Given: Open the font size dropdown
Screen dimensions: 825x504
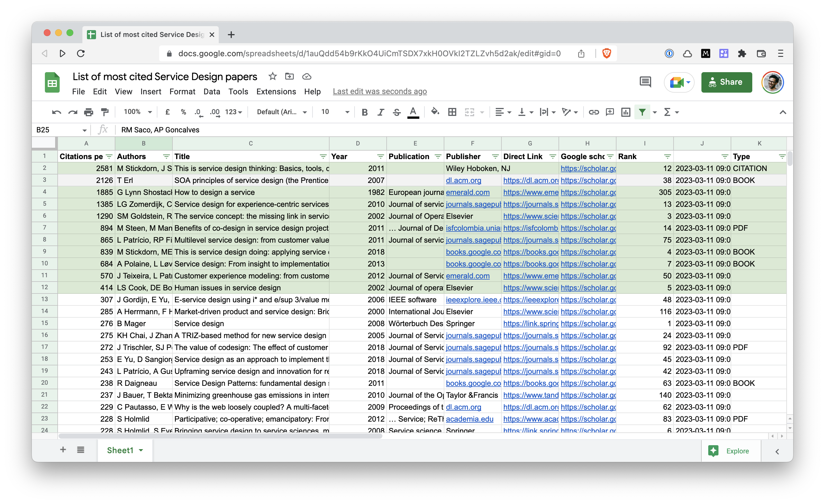Looking at the screenshot, I should pos(335,112).
